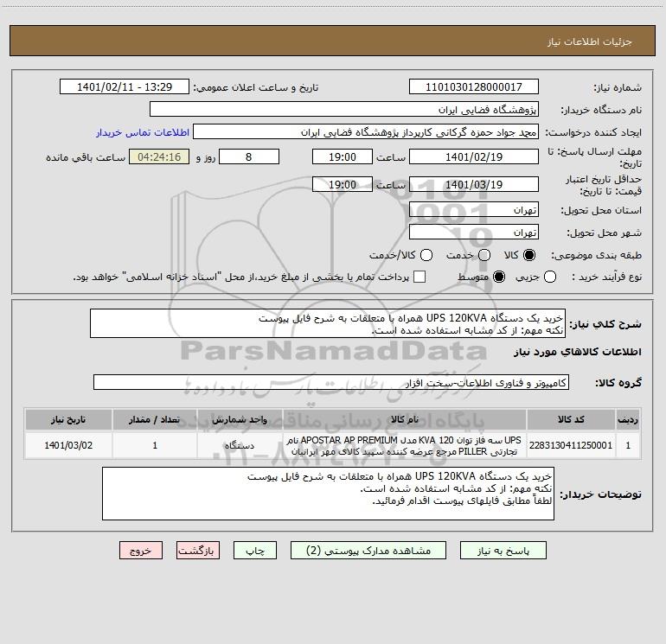The width and height of the screenshot is (666, 644).
Task: Click the buyer notes text area
Action: pos(329,494)
